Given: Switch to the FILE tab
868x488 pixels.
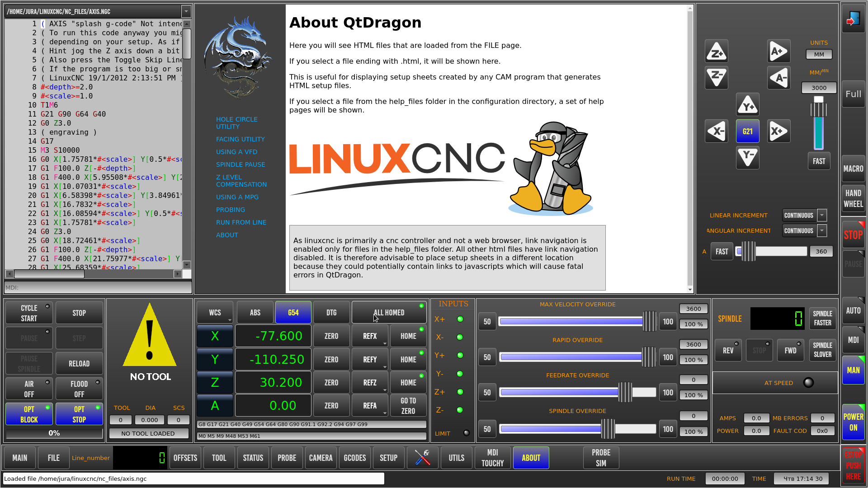Looking at the screenshot, I should click(x=54, y=458).
